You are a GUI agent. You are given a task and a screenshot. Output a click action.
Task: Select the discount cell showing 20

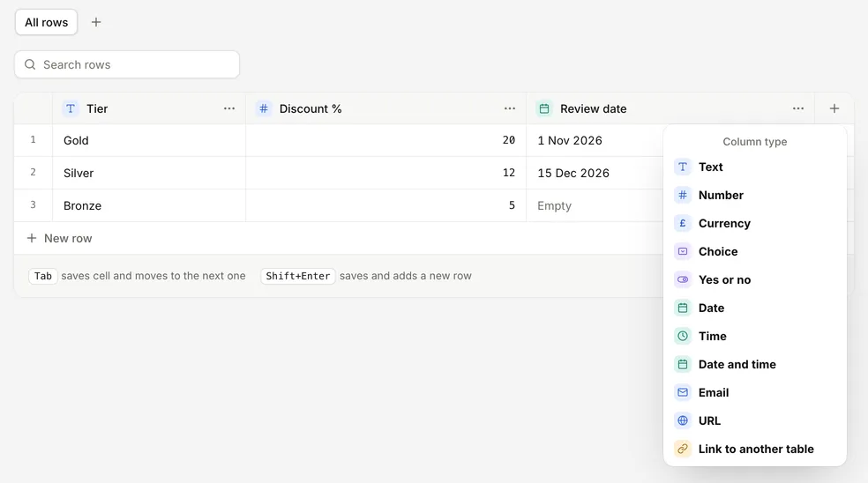point(385,140)
